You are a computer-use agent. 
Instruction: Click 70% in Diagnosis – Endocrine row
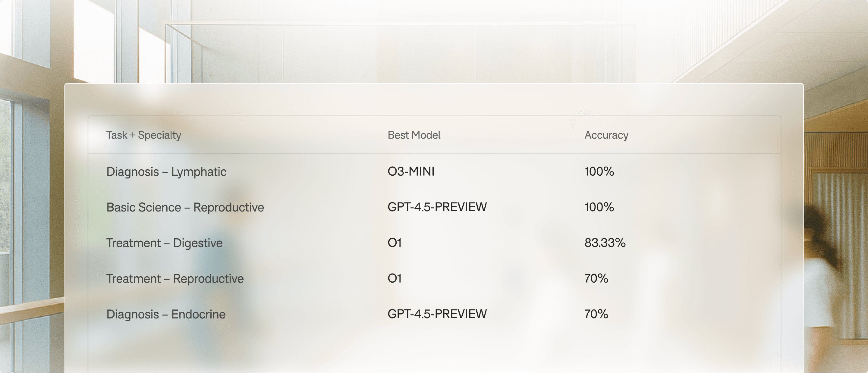tap(596, 314)
